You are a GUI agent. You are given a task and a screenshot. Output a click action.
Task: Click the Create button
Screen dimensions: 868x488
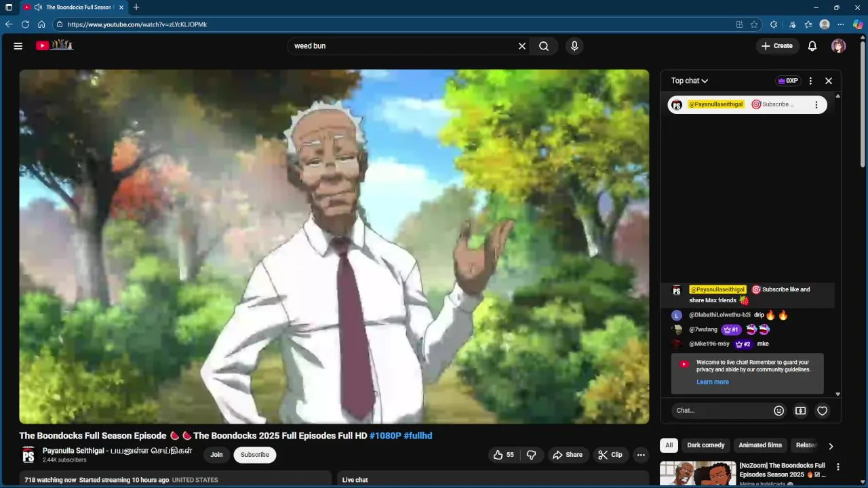776,46
